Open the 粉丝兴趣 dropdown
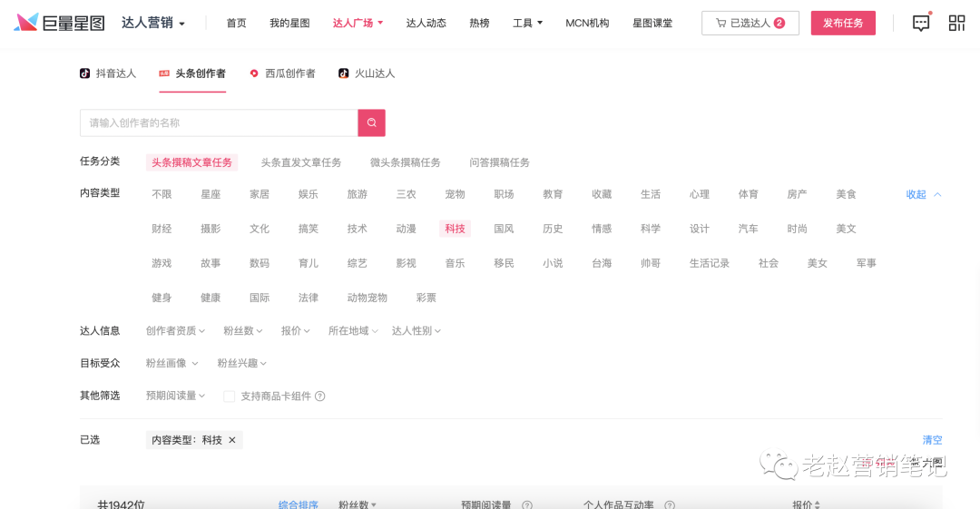The height and width of the screenshot is (509, 980). 242,363
